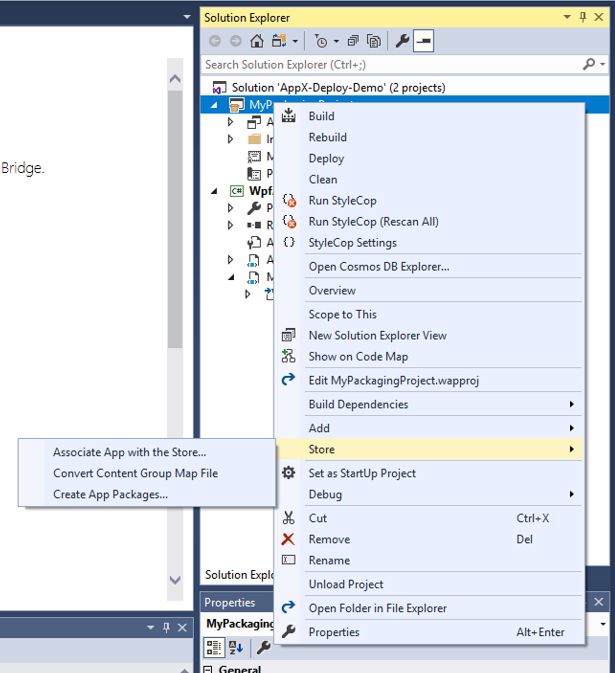Choose Rename in the context menu

click(429, 561)
